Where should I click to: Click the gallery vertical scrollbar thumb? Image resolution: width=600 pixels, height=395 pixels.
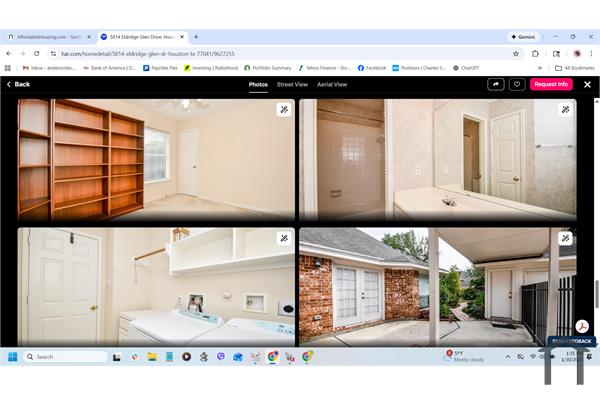click(x=597, y=294)
